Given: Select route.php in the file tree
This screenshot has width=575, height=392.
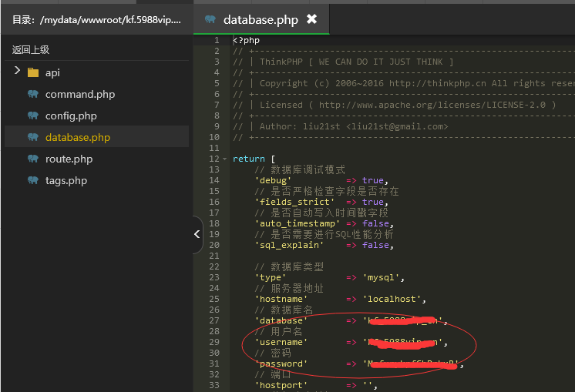Looking at the screenshot, I should (x=69, y=159).
